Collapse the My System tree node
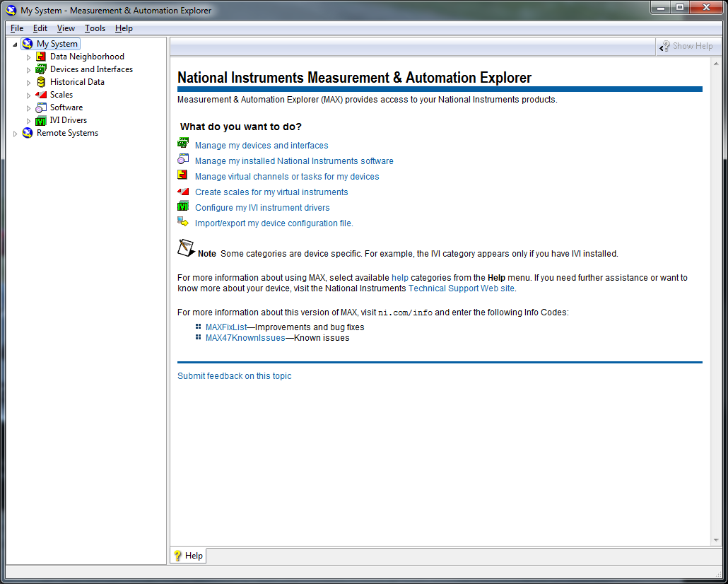The height and width of the screenshot is (584, 728). click(16, 45)
